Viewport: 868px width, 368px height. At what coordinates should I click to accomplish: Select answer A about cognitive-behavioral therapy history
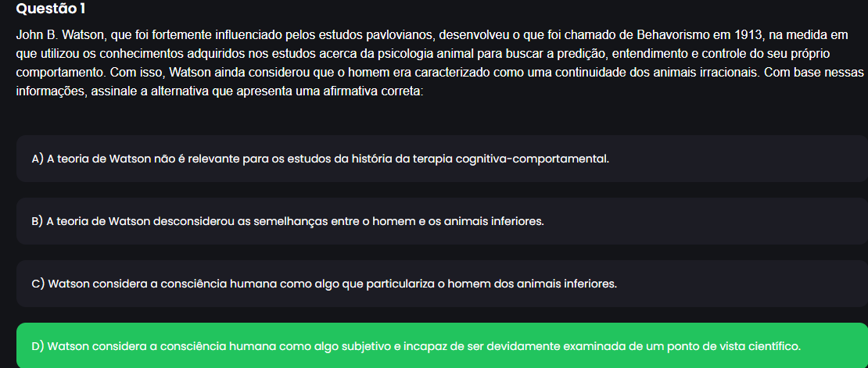tap(443, 159)
